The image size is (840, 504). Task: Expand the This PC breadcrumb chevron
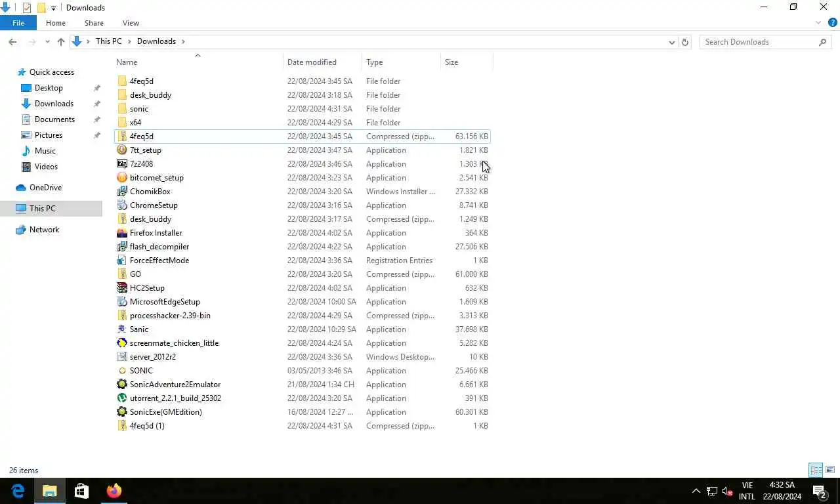(x=130, y=42)
